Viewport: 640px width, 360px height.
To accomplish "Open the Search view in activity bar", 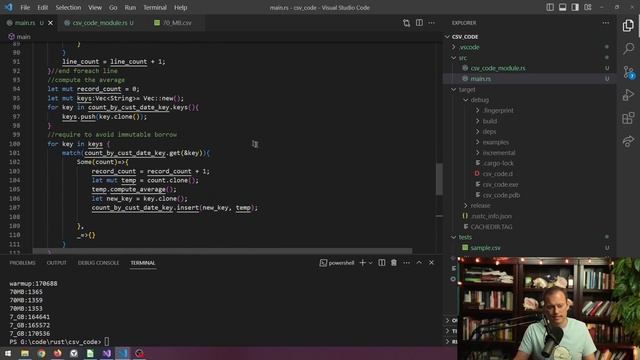I will [x=628, y=48].
